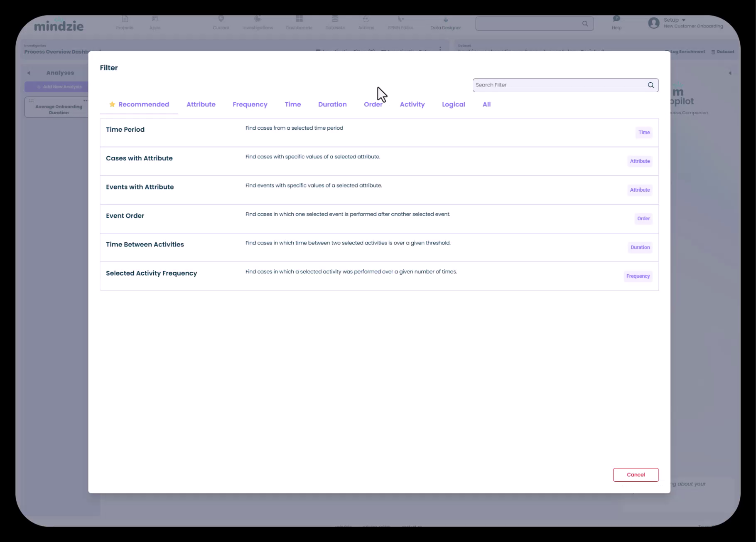Click the search magnifier icon in Search Filter
Viewport: 756px width, 542px height.
click(x=650, y=85)
